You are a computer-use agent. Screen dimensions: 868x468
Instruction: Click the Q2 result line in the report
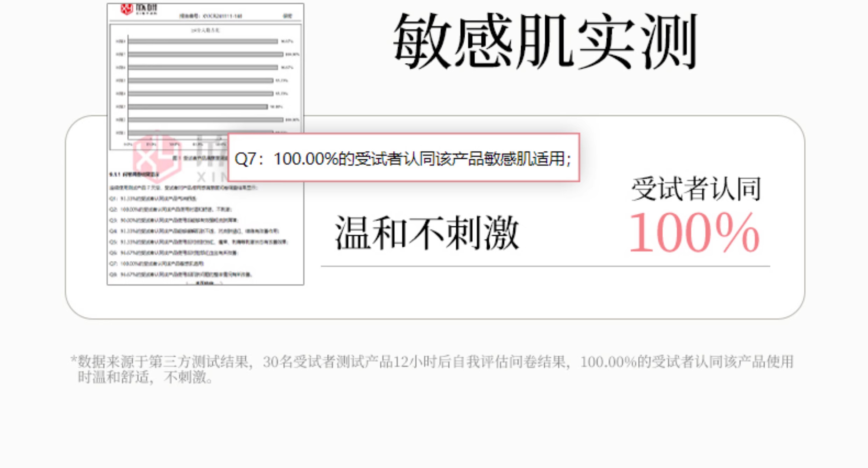170,209
